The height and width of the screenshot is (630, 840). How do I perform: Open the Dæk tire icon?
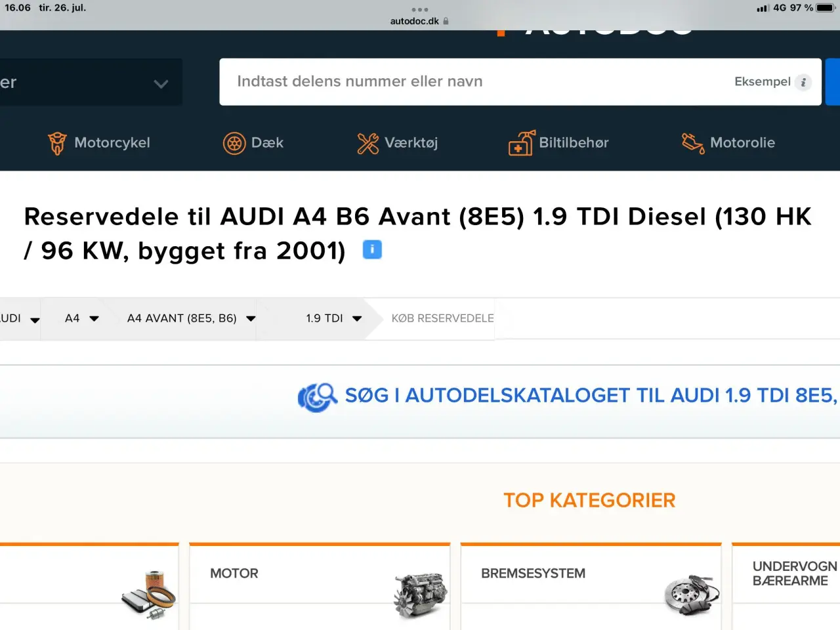pyautogui.click(x=234, y=143)
